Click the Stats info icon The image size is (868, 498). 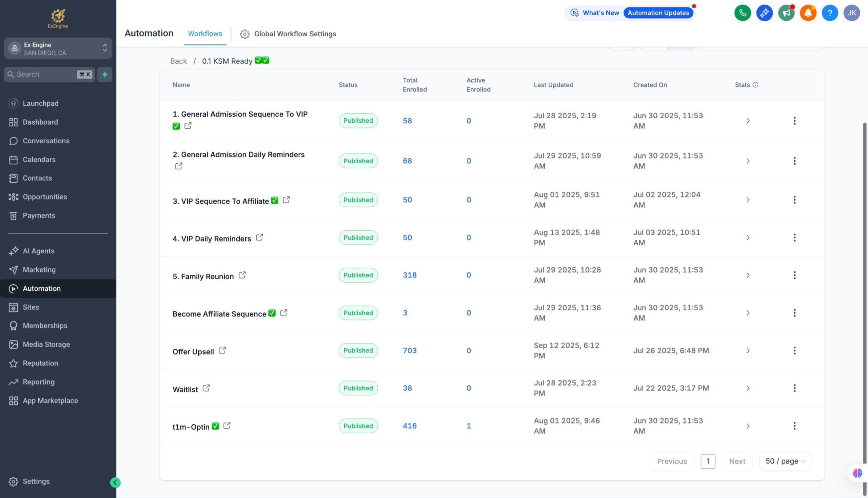755,85
